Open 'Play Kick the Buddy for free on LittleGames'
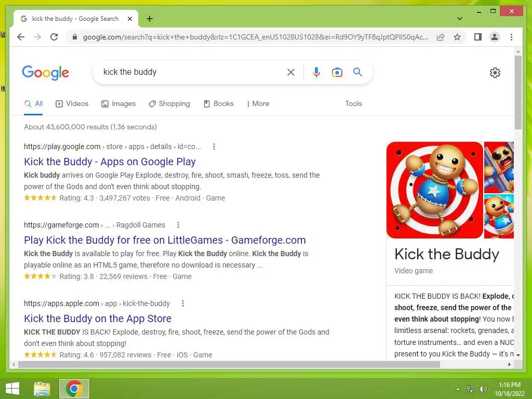 (x=165, y=240)
